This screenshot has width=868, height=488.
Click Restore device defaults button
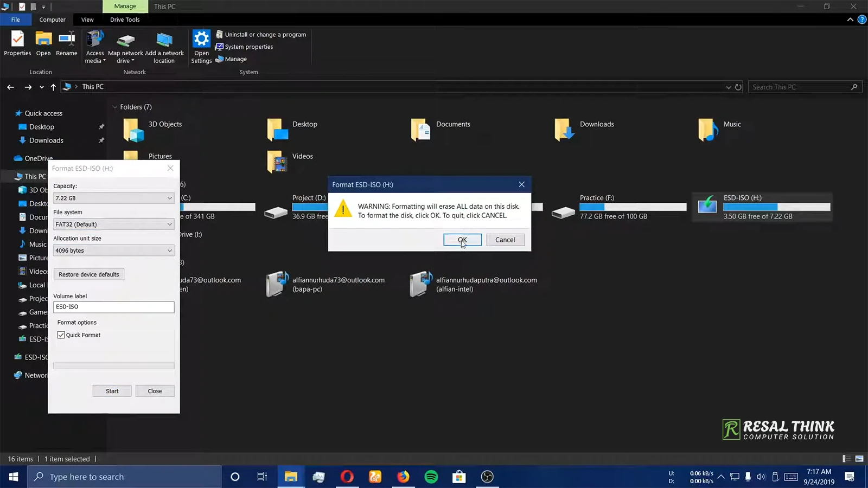[89, 274]
